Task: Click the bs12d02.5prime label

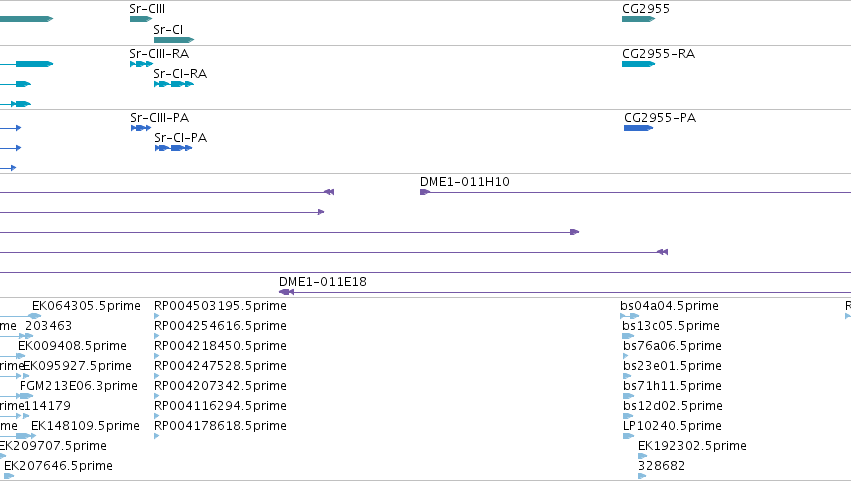Action: point(673,406)
